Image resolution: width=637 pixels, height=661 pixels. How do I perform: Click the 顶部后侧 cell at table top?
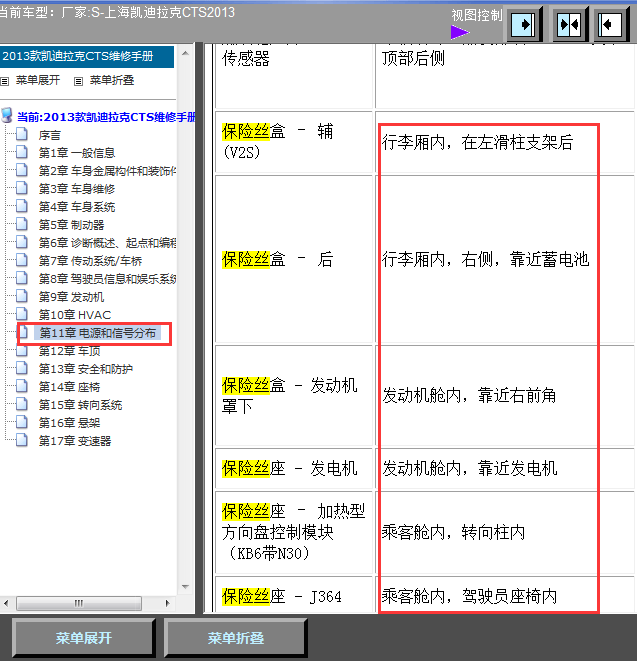click(505, 76)
